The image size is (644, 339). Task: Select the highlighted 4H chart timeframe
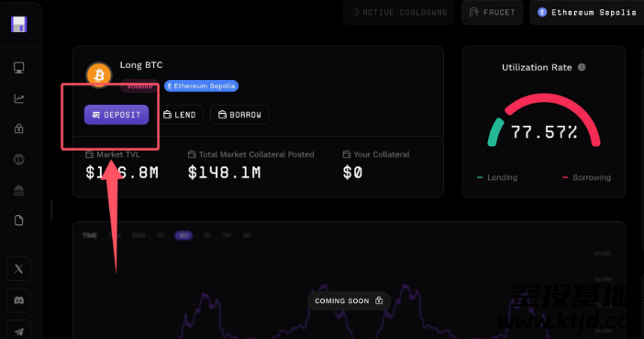pos(183,235)
